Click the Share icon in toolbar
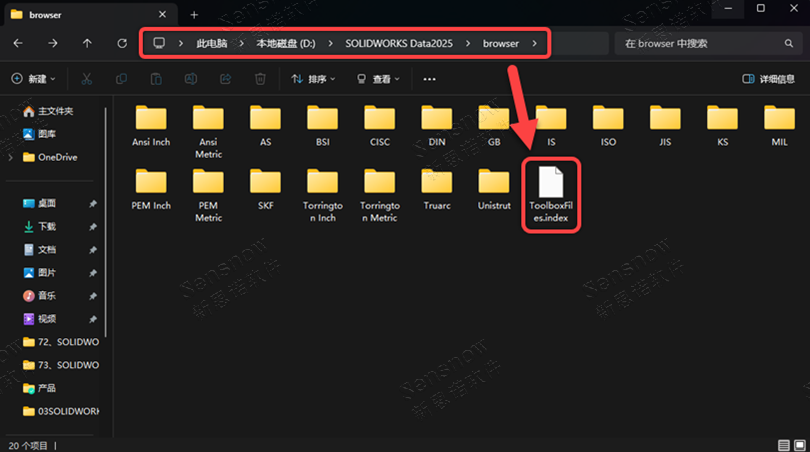This screenshot has height=452, width=810. coord(226,79)
